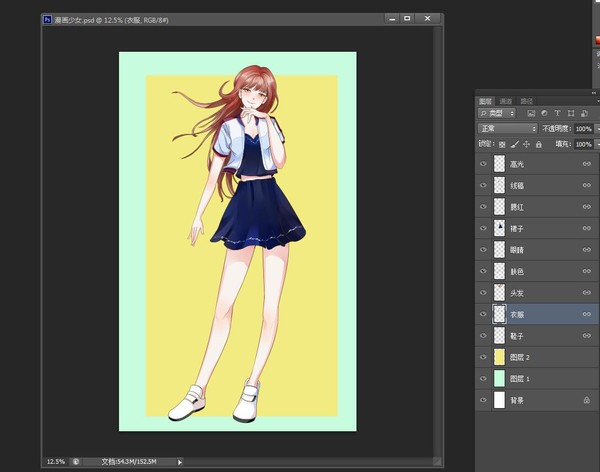Click the 12.5% zoom field in status bar
Viewport: 600px width, 472px height.
pos(56,462)
